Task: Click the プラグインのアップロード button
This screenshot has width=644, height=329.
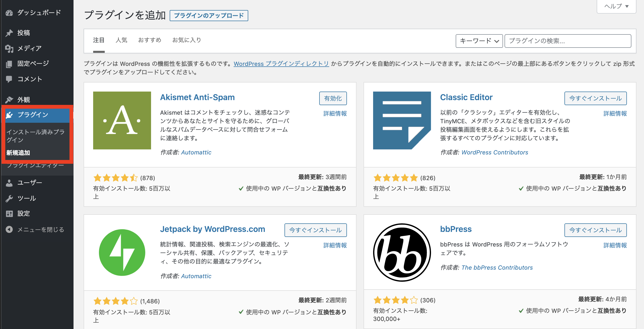Action: pyautogui.click(x=209, y=16)
